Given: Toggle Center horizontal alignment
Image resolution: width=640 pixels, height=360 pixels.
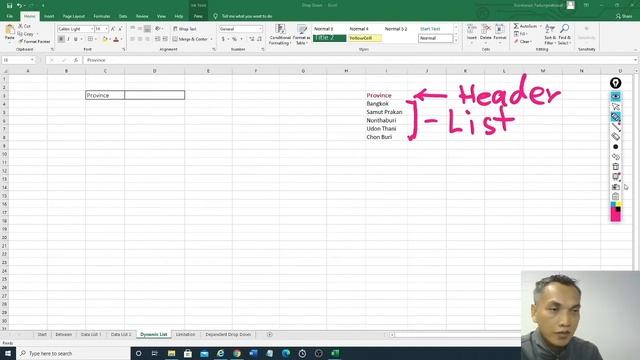Looking at the screenshot, I should (140, 39).
